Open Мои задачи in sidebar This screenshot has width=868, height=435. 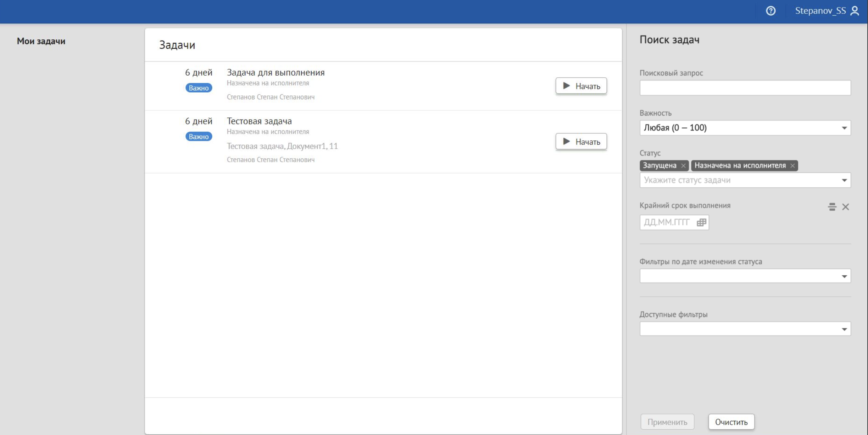click(x=41, y=41)
